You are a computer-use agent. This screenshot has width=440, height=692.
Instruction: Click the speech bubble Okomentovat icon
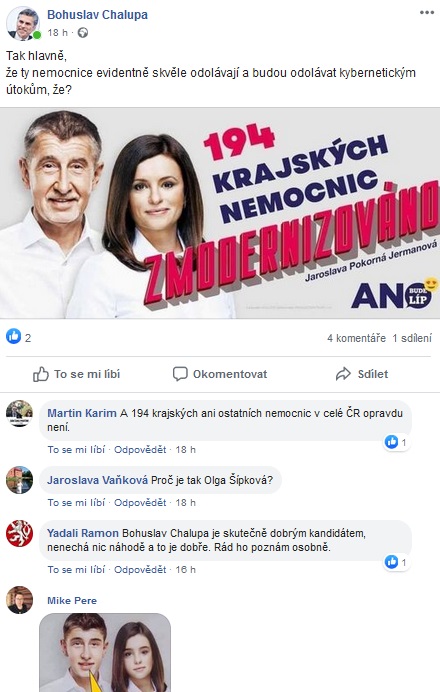click(180, 374)
